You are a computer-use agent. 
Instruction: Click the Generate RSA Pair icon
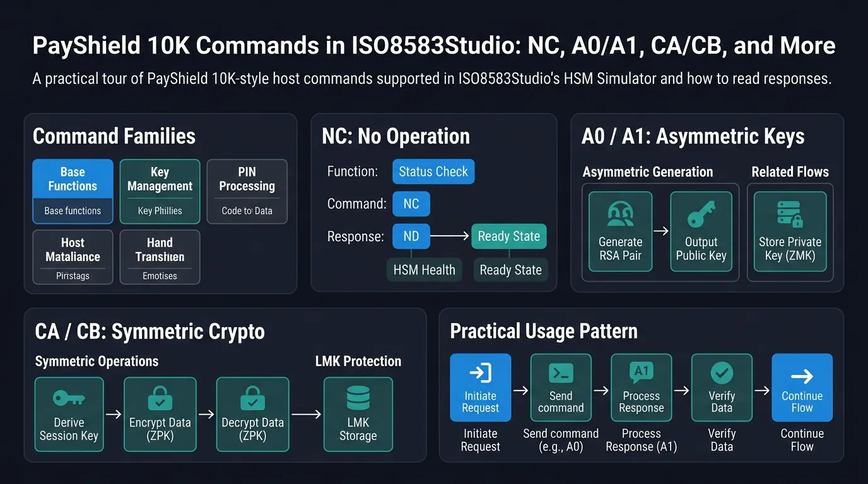620,215
